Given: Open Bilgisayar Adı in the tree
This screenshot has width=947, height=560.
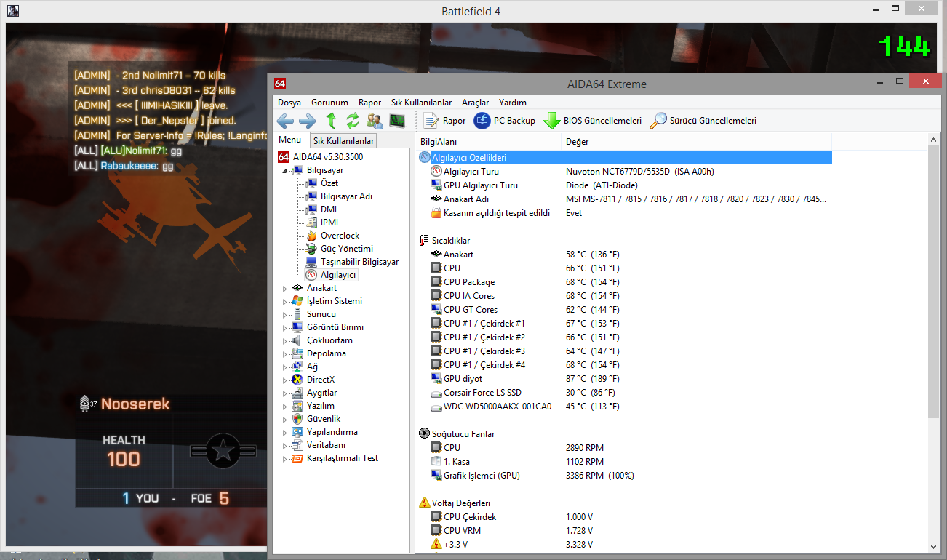Looking at the screenshot, I should (346, 196).
